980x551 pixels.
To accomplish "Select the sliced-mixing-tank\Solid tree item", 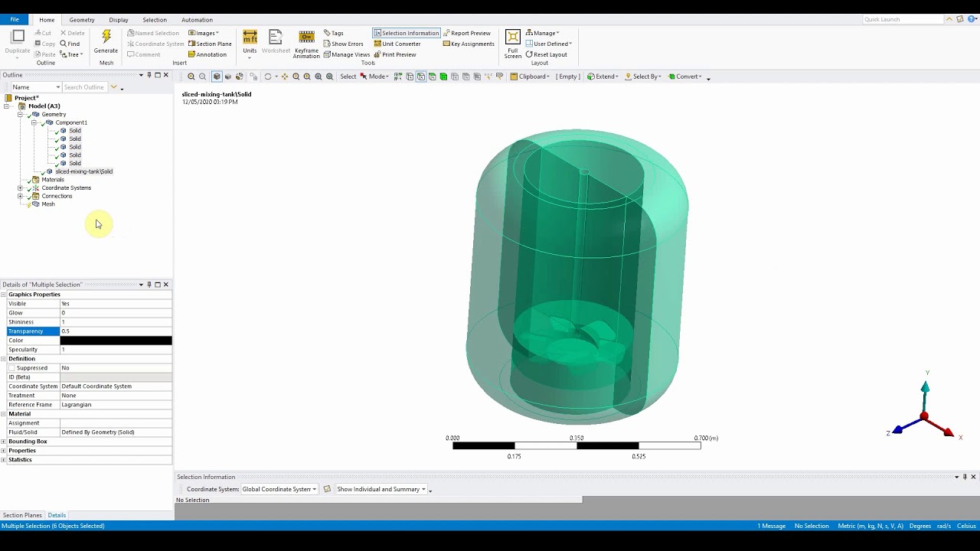I will point(83,171).
